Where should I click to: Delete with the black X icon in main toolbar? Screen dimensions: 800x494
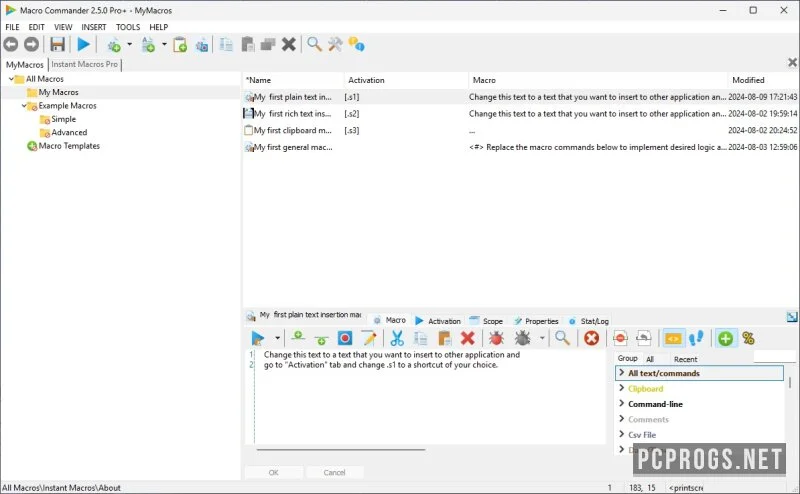289,45
